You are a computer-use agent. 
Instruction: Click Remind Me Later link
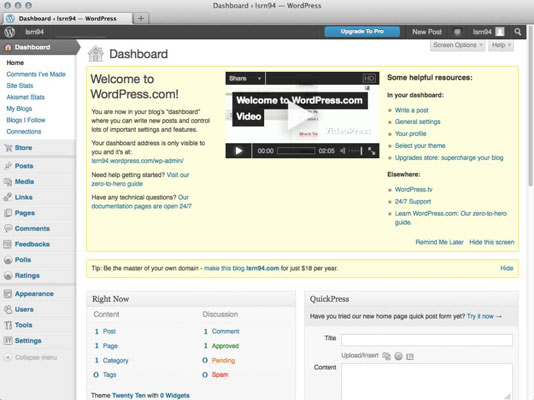[439, 242]
